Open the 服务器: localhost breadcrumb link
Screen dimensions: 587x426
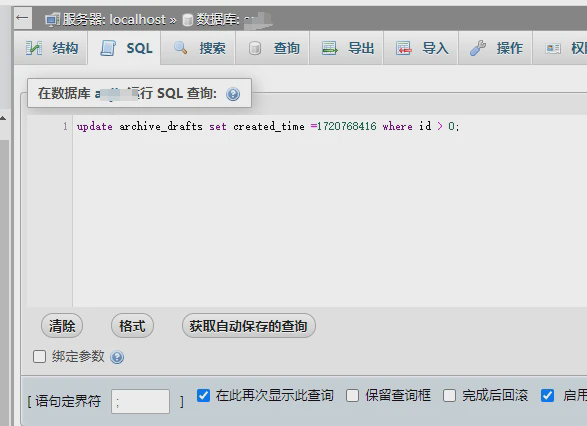(114, 19)
